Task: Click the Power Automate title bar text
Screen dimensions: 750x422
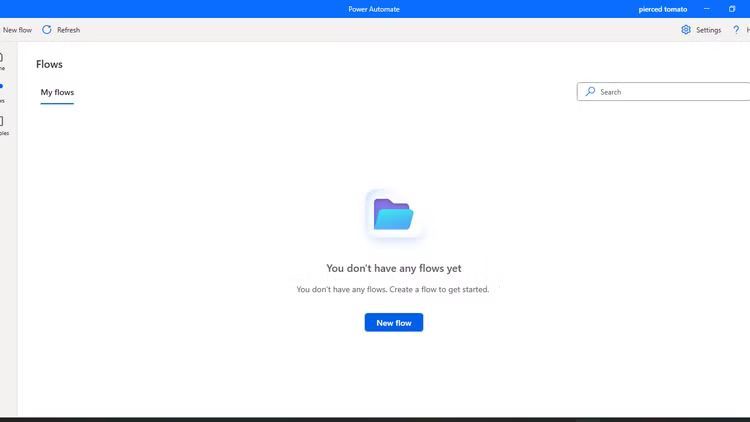Action: click(375, 9)
